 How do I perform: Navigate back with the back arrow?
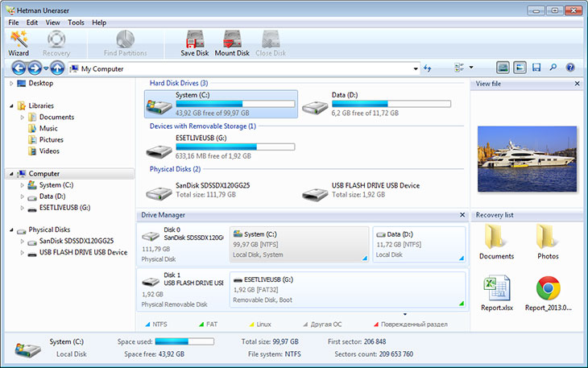tap(22, 68)
